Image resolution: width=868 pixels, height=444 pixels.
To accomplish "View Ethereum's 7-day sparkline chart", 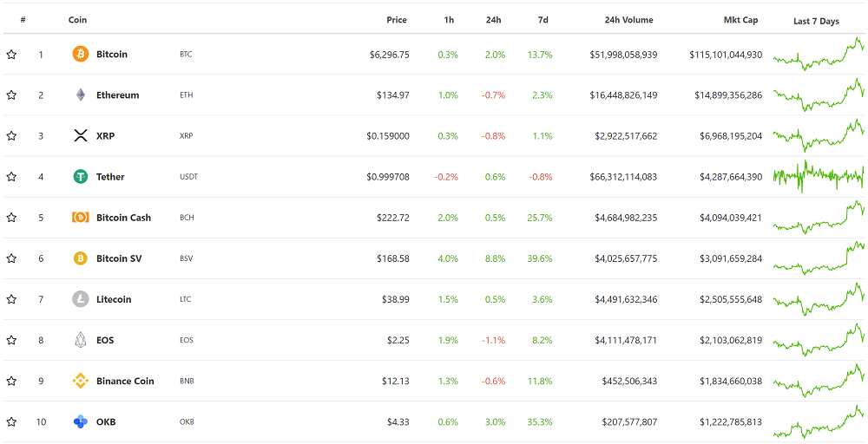I will (x=819, y=95).
